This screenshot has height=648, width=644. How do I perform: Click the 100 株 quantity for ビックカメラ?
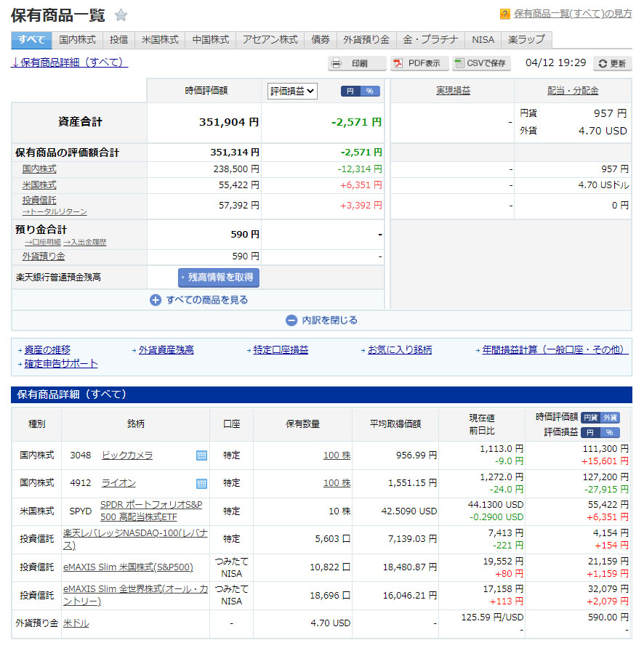tap(337, 455)
